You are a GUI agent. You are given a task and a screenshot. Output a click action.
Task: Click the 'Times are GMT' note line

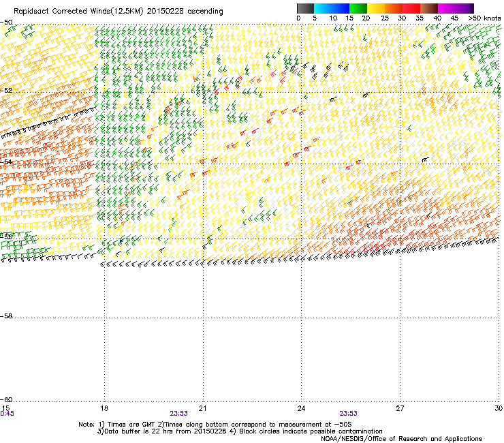[x=215, y=425]
